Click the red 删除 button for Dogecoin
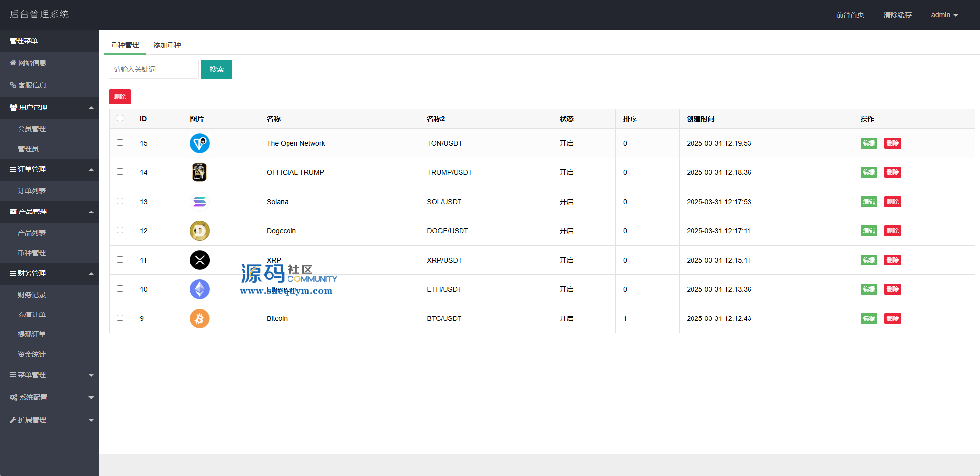The height and width of the screenshot is (476, 980). pos(892,231)
